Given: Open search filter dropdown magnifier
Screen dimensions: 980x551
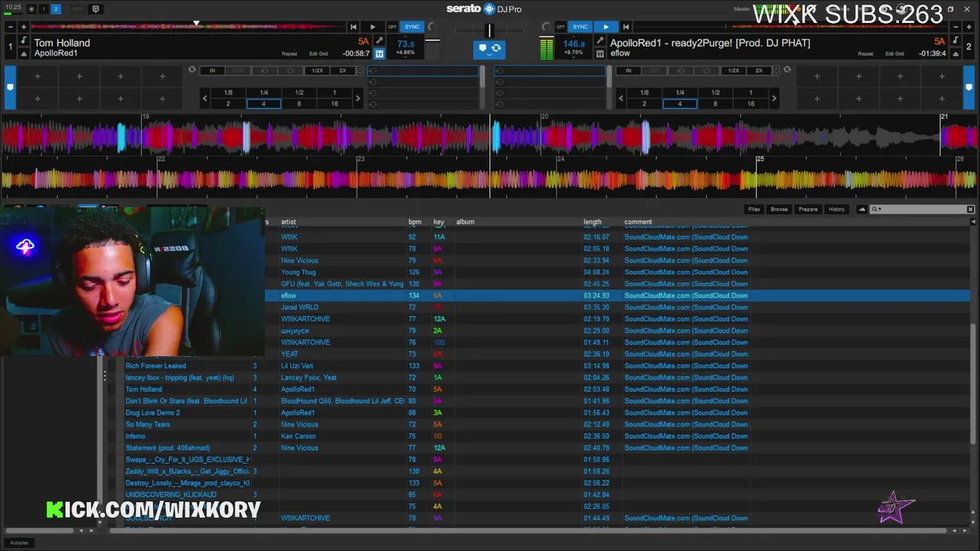Looking at the screenshot, I should coord(875,209).
